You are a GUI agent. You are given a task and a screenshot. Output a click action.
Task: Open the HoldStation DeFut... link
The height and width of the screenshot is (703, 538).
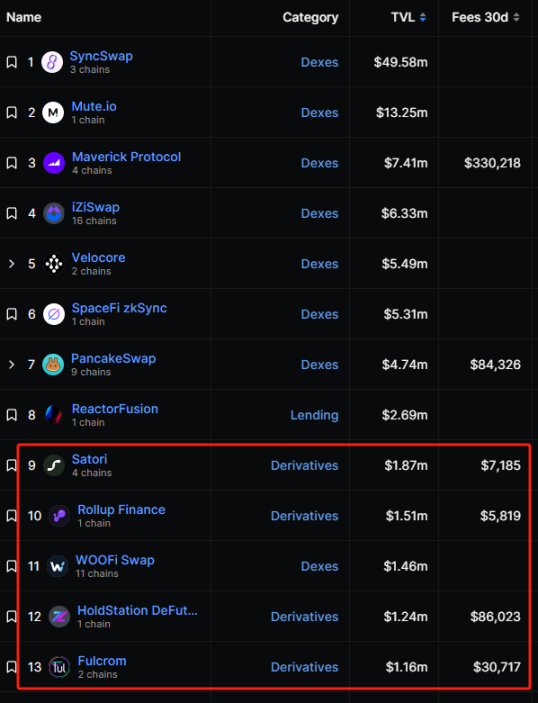click(x=137, y=611)
